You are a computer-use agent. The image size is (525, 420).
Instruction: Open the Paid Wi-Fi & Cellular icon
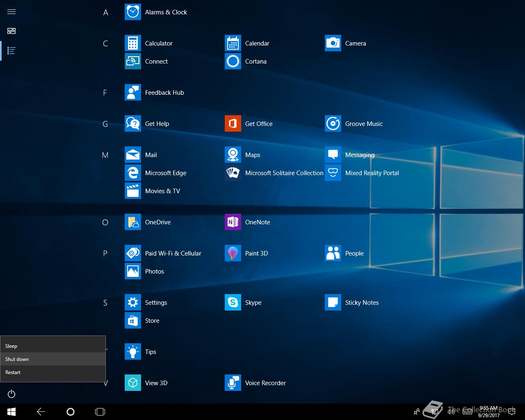coord(133,253)
